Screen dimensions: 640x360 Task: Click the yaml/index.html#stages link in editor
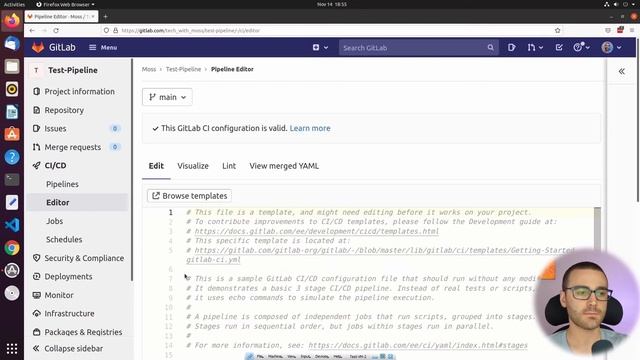click(x=418, y=345)
